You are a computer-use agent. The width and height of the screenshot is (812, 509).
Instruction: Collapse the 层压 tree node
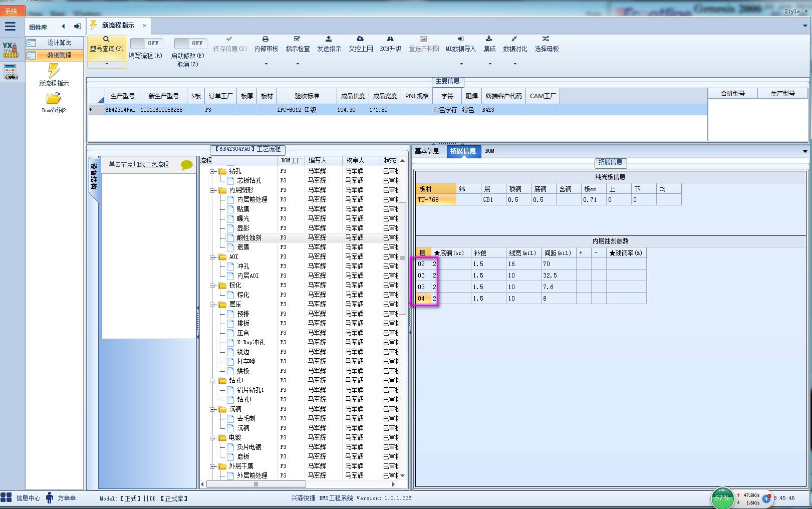pyautogui.click(x=212, y=305)
